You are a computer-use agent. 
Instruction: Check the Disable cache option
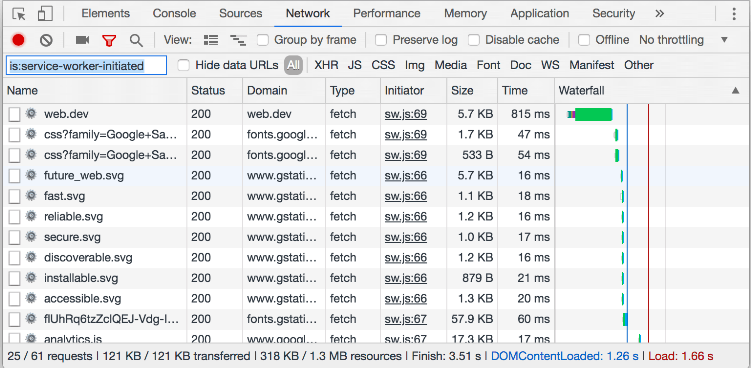[474, 40]
